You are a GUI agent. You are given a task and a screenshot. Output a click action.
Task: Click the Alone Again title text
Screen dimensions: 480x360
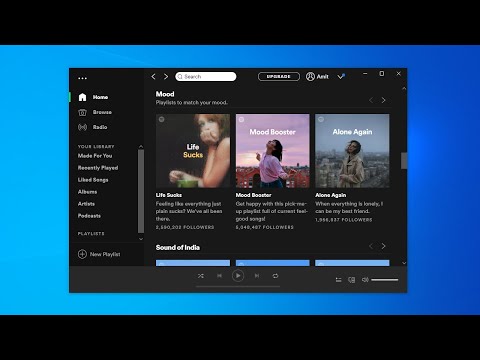pyautogui.click(x=331, y=195)
